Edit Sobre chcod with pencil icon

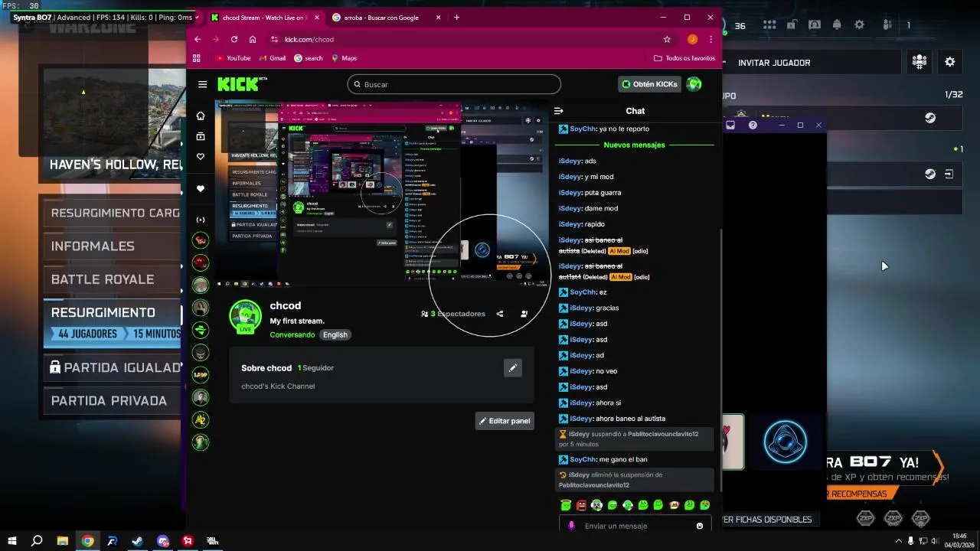click(x=513, y=368)
